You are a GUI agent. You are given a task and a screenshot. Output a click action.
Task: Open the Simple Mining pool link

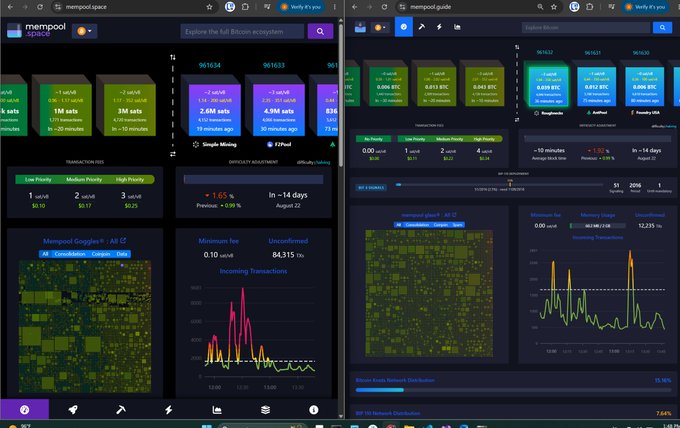(215, 144)
